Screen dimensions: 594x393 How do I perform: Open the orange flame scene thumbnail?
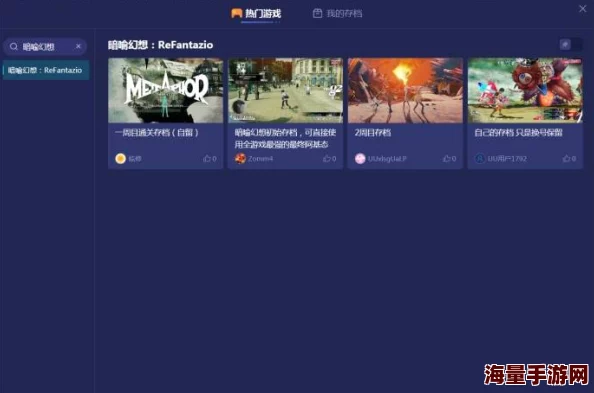point(405,90)
